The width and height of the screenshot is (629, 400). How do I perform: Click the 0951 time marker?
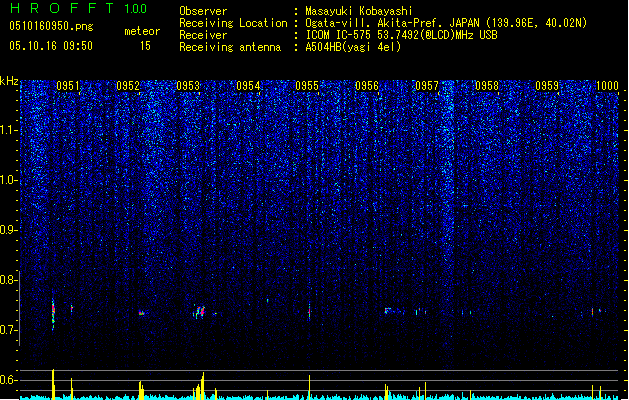point(68,86)
